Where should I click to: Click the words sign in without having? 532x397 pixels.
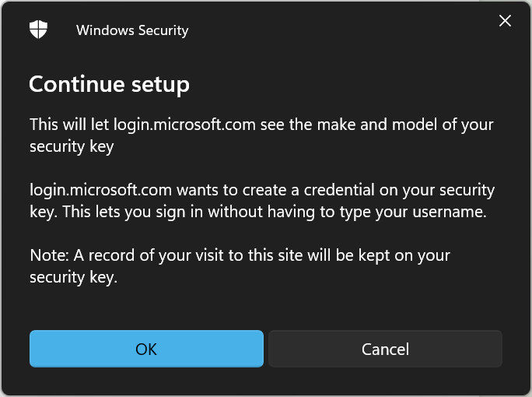click(x=235, y=212)
